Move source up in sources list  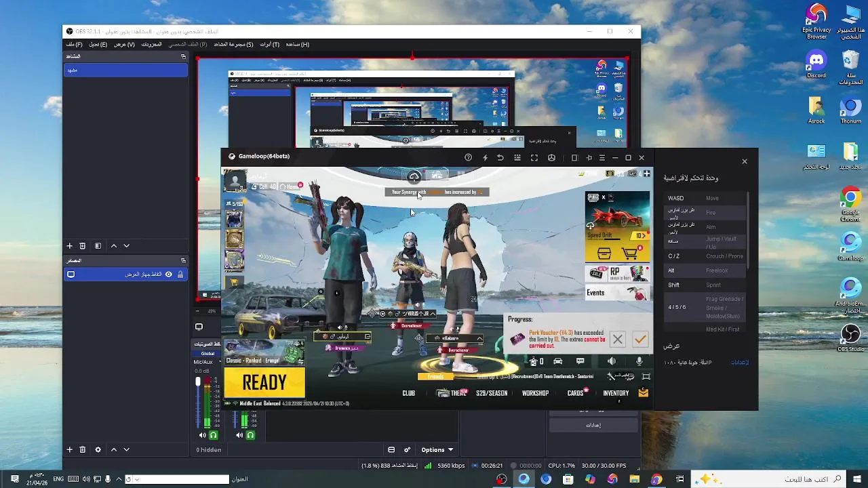coord(114,449)
